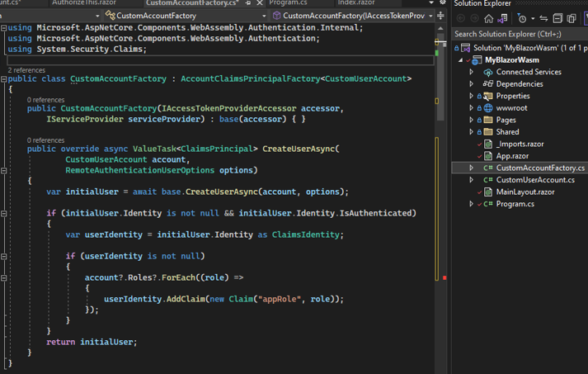Expand the Connected Services node
Image resolution: width=588 pixels, height=374 pixels.
472,72
